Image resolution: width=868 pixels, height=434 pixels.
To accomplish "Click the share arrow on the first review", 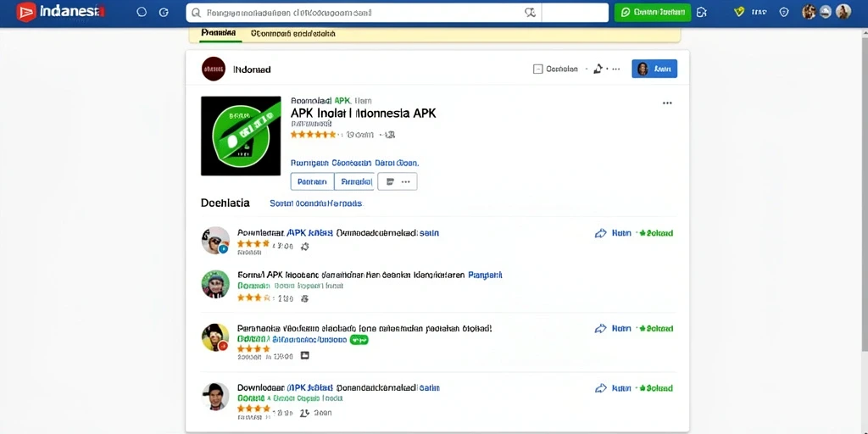I will pyautogui.click(x=601, y=233).
